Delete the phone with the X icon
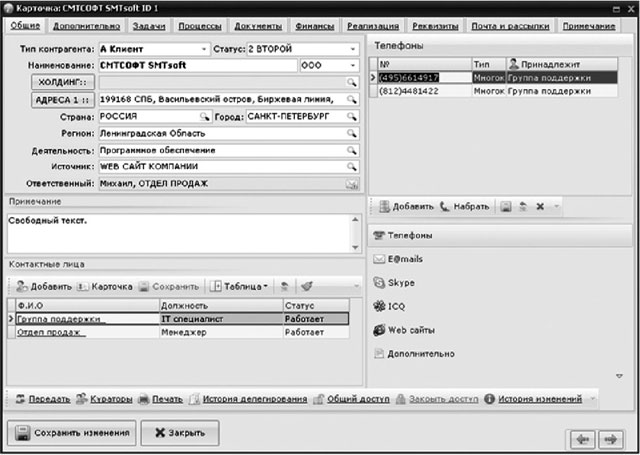This screenshot has height=455, width=640. click(540, 207)
